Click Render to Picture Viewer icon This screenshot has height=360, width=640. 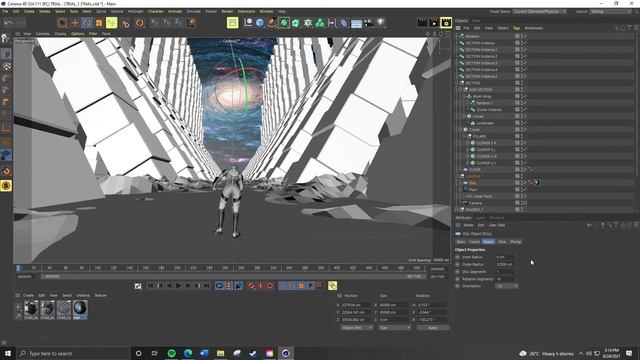(x=434, y=22)
